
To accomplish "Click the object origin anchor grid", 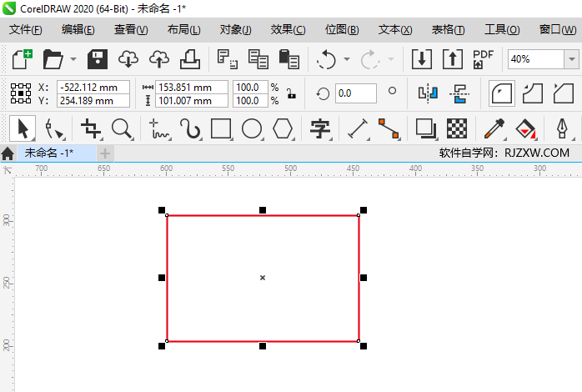I will pyautogui.click(x=21, y=93).
